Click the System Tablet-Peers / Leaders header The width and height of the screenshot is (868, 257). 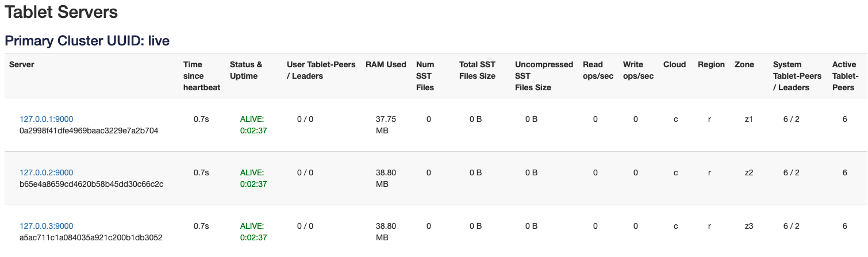791,76
